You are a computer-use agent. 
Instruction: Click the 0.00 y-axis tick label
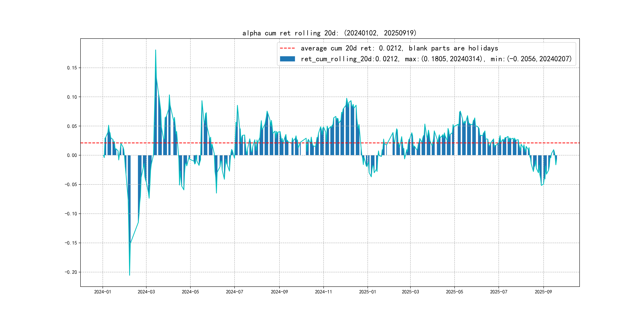point(72,155)
